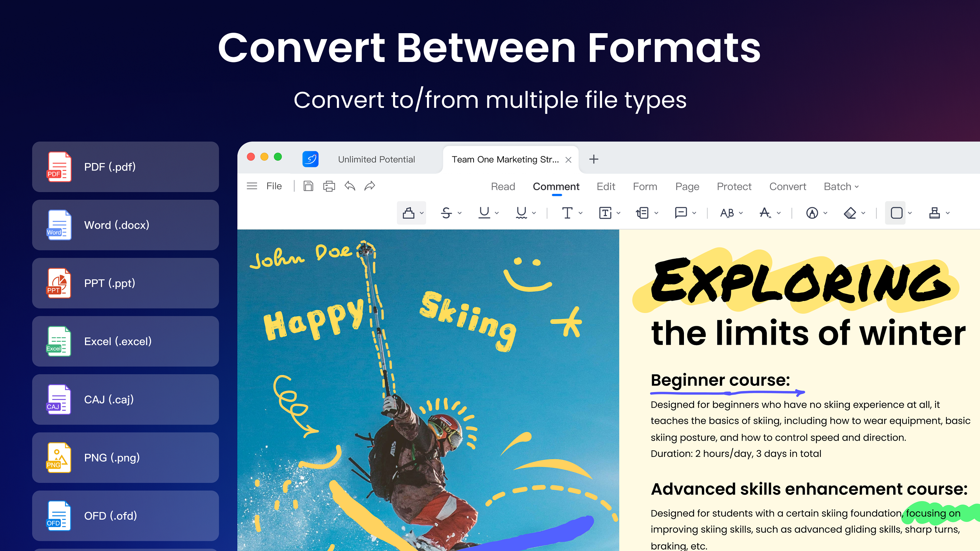Expand the rectangle shape tool dropdown arrow
This screenshot has width=980, height=551.
point(910,213)
